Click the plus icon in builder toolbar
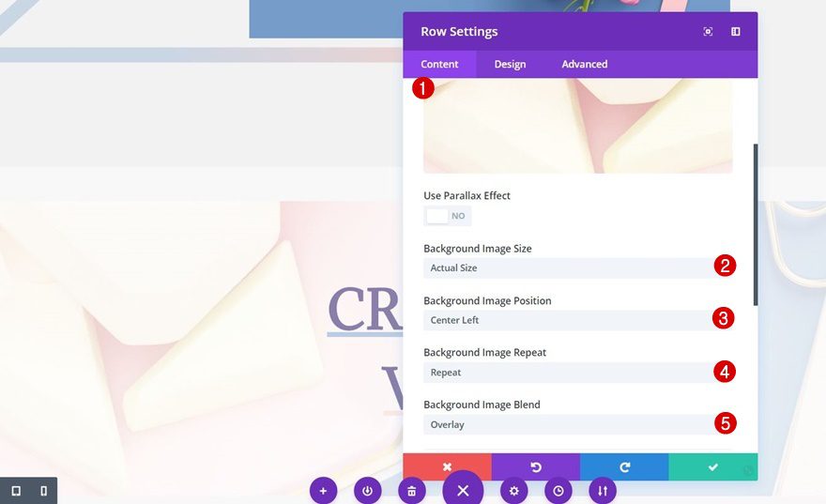826x504 pixels. [323, 491]
